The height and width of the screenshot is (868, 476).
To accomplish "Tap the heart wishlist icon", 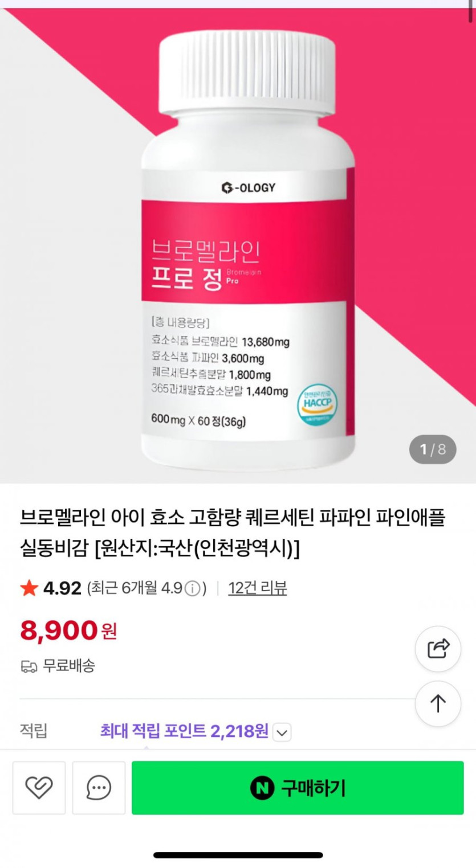I will tap(39, 788).
